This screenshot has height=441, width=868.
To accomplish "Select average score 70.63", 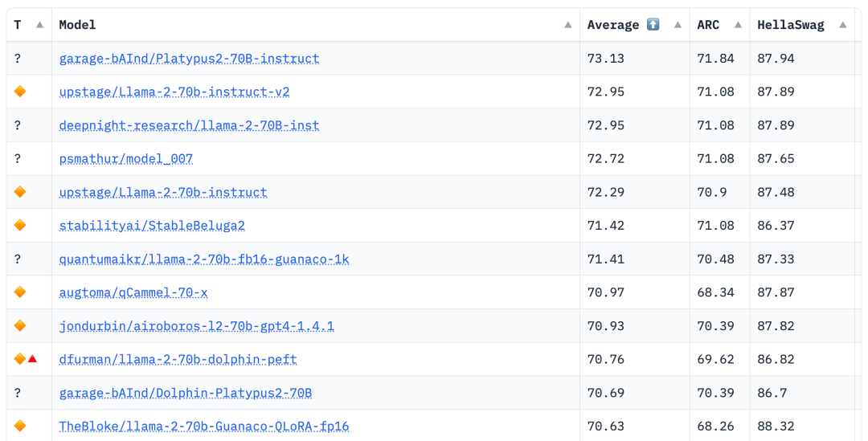I will tap(606, 427).
